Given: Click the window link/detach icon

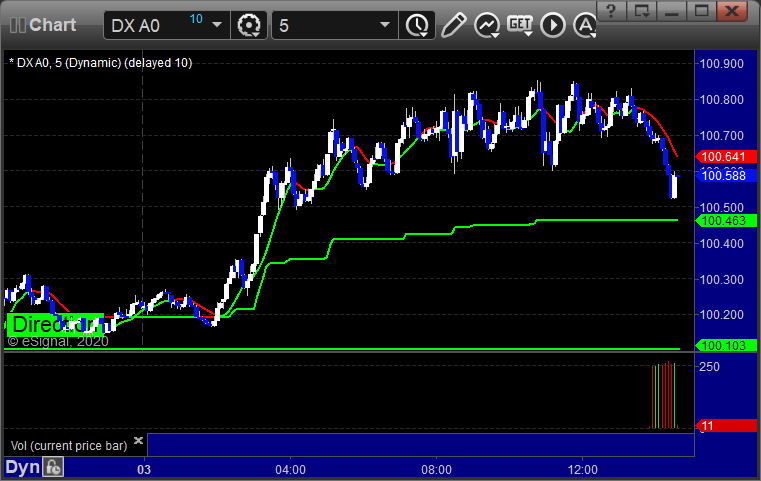Looking at the screenshot, I should (643, 11).
